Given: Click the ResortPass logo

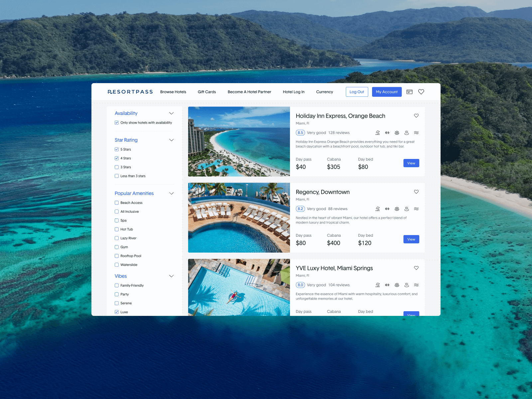Looking at the screenshot, I should (130, 92).
